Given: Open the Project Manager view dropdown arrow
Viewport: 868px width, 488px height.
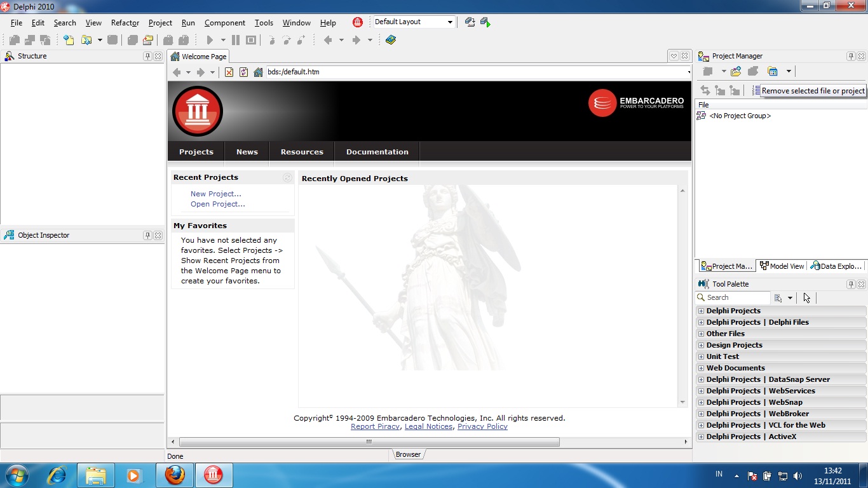Looking at the screenshot, I should tap(789, 71).
